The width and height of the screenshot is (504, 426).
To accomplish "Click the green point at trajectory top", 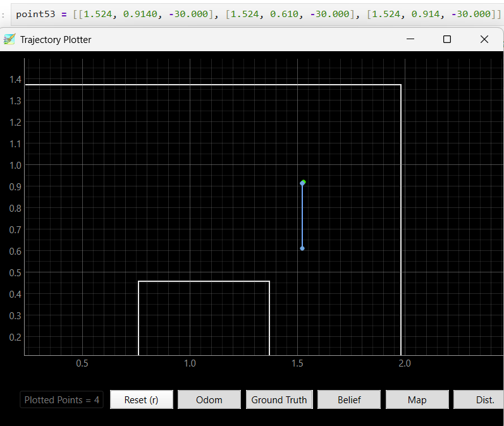I will 304,182.
